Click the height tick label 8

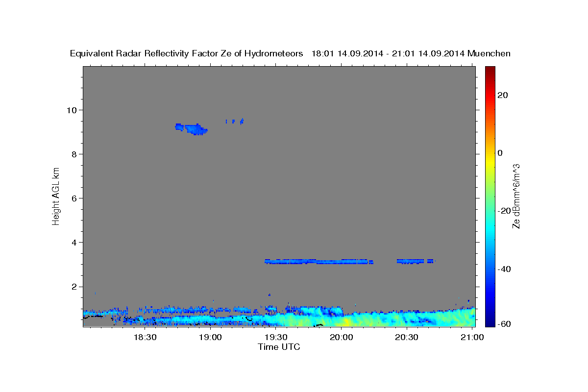point(75,154)
